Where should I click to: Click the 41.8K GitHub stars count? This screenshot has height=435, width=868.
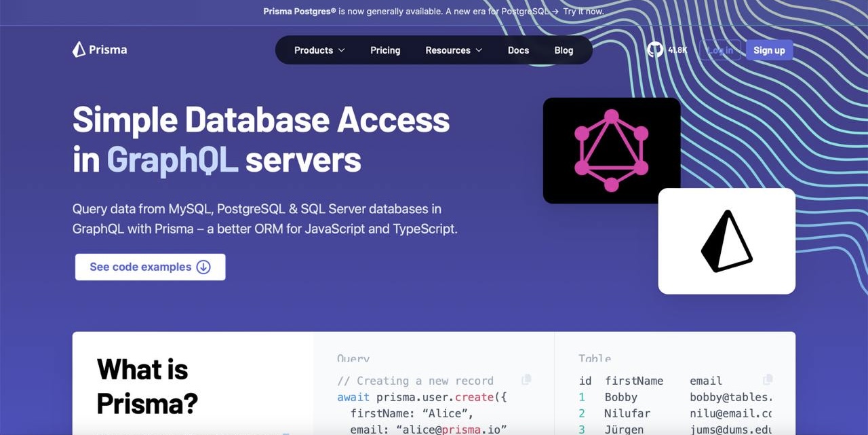coord(677,50)
